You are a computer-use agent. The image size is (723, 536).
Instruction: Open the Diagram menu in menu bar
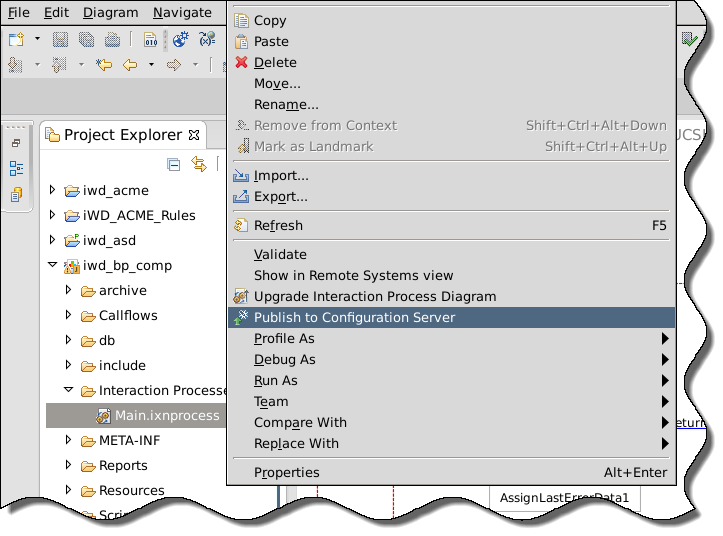tap(111, 12)
